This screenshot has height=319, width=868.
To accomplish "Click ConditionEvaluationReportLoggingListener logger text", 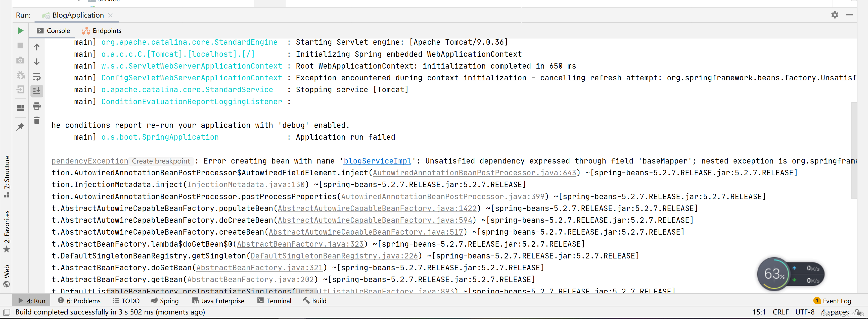I will point(192,102).
